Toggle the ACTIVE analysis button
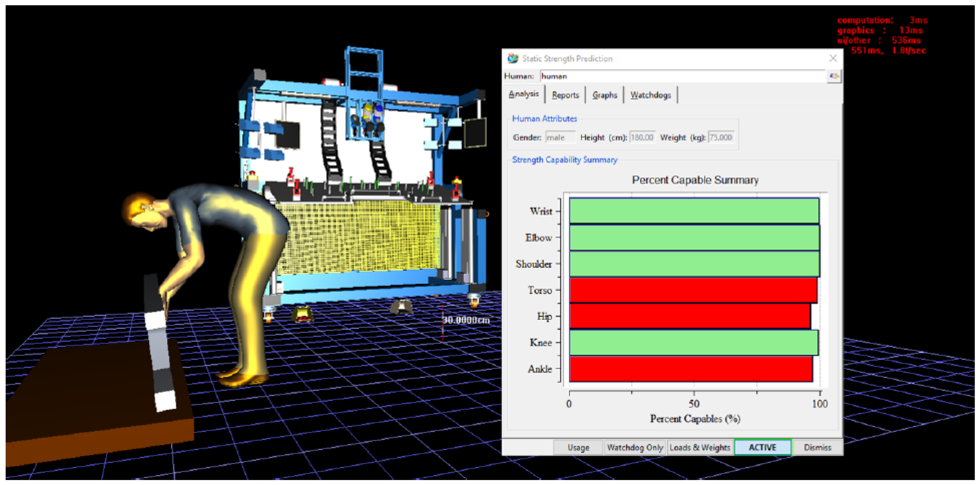The width and height of the screenshot is (980, 485). [762, 447]
